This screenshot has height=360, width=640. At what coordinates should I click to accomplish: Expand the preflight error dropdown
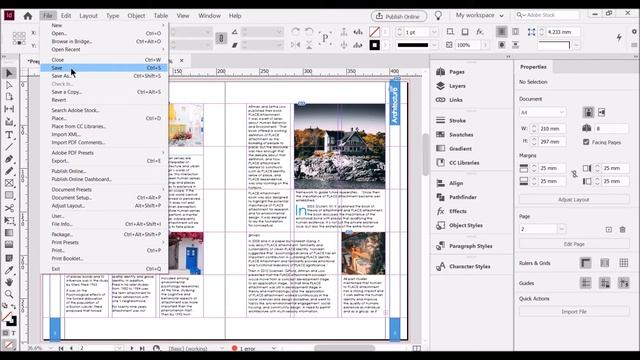click(274, 349)
